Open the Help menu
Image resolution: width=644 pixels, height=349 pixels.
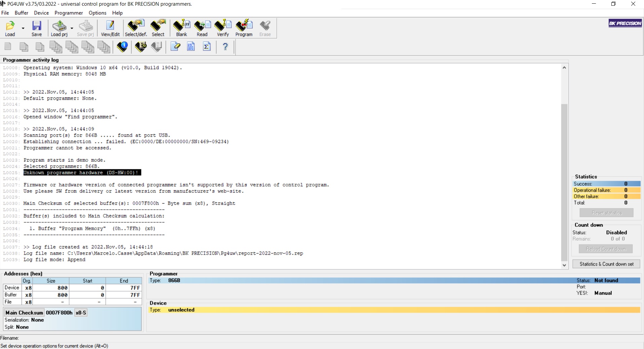[117, 13]
